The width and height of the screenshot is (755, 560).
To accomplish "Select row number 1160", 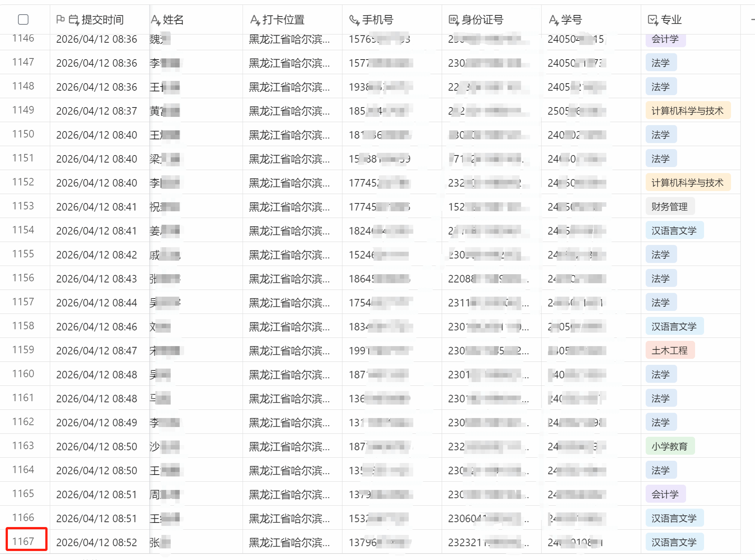I will (23, 374).
